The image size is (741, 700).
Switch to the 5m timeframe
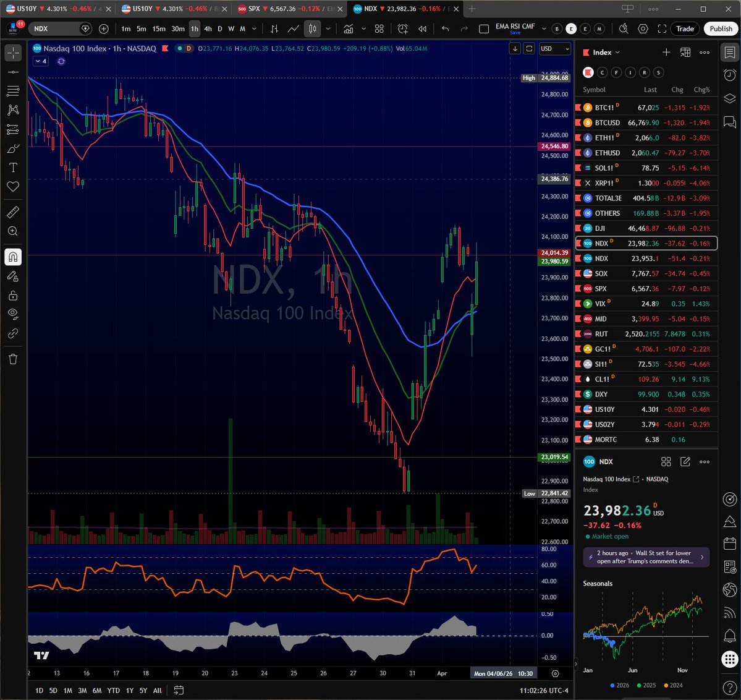[142, 29]
